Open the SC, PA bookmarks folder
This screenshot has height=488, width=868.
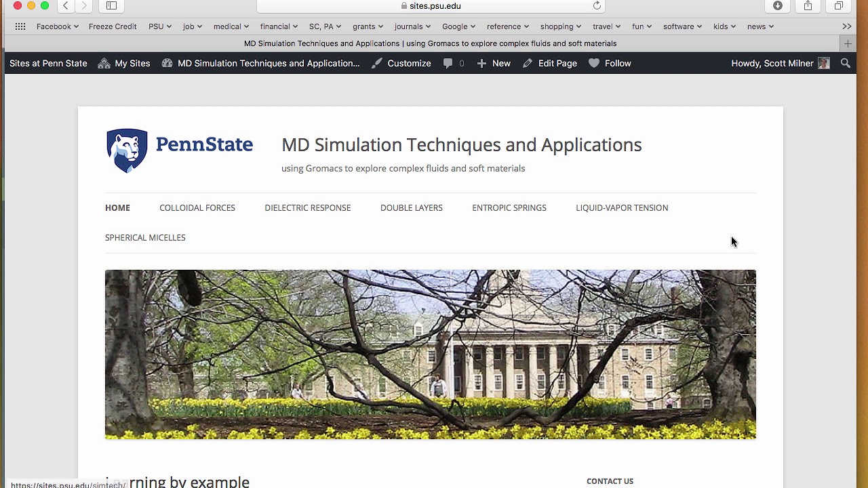point(325,26)
